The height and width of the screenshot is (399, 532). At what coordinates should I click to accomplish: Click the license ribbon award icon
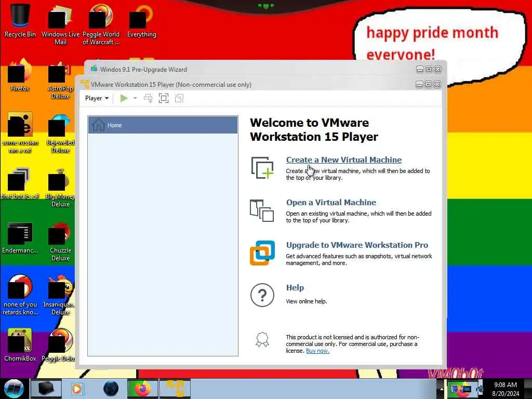(x=262, y=340)
